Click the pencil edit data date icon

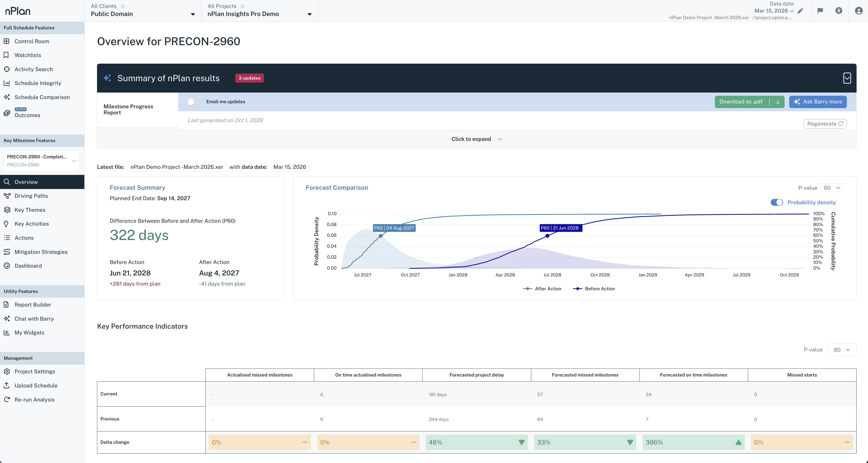click(x=800, y=11)
